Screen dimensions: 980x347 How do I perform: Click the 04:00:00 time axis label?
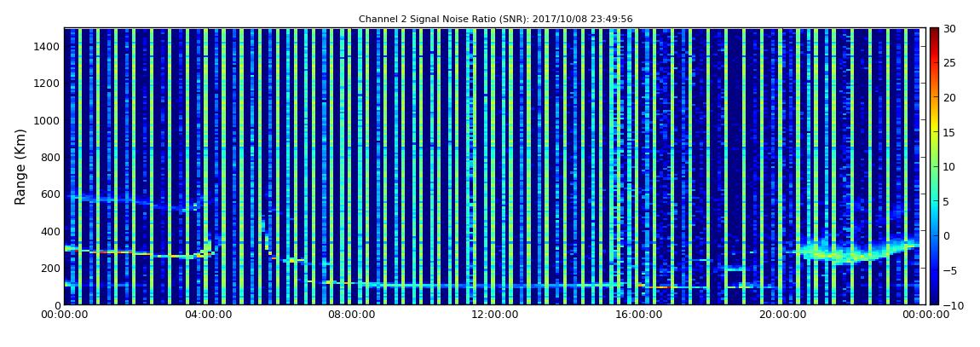click(x=207, y=315)
